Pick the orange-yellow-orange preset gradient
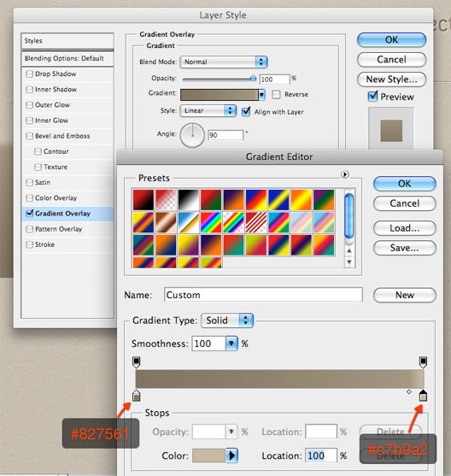 coord(301,200)
